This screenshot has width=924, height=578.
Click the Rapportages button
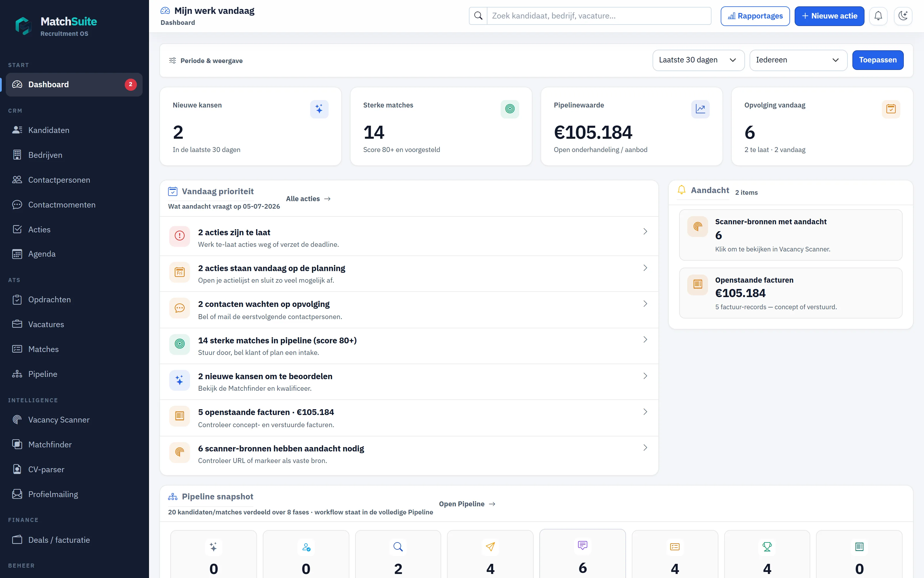755,16
